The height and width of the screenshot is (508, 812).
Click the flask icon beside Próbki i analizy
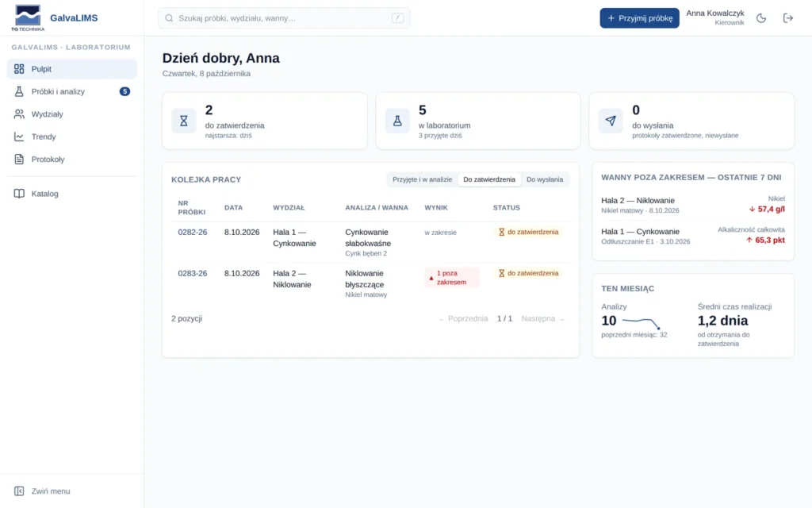coord(19,92)
